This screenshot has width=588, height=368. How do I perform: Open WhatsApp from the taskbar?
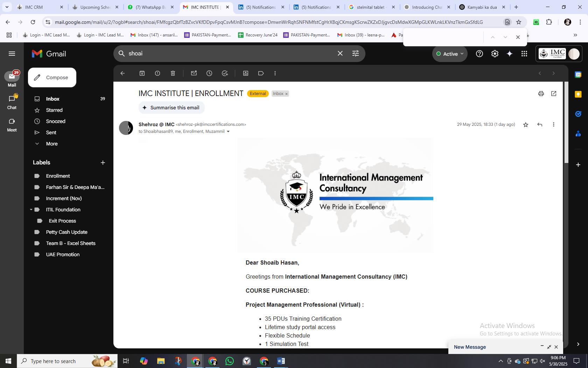(230, 361)
